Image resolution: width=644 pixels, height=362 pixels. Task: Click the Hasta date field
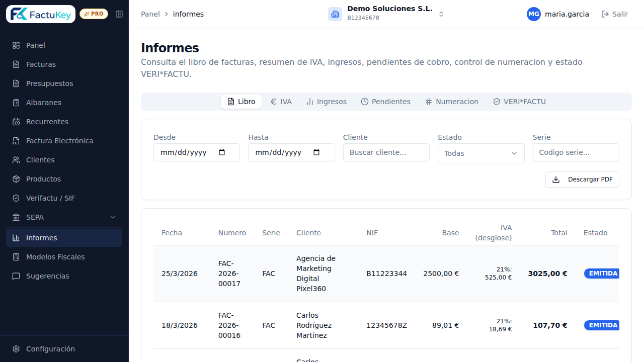[x=291, y=152]
